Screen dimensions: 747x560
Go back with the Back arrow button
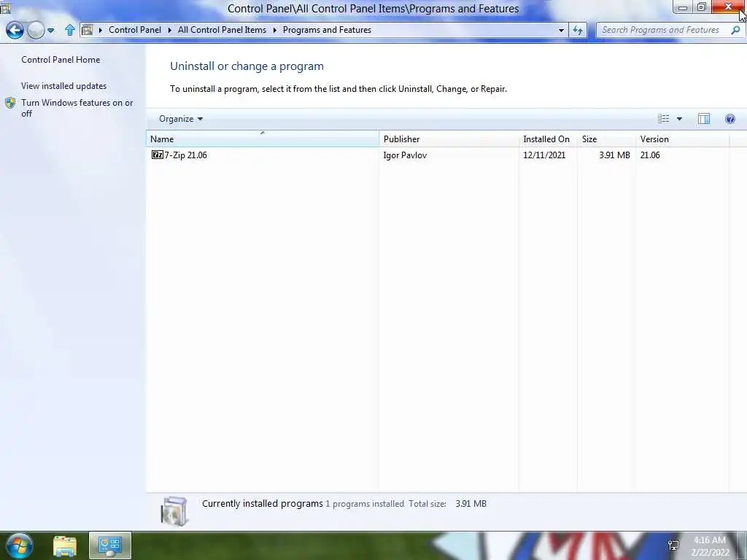click(x=15, y=30)
